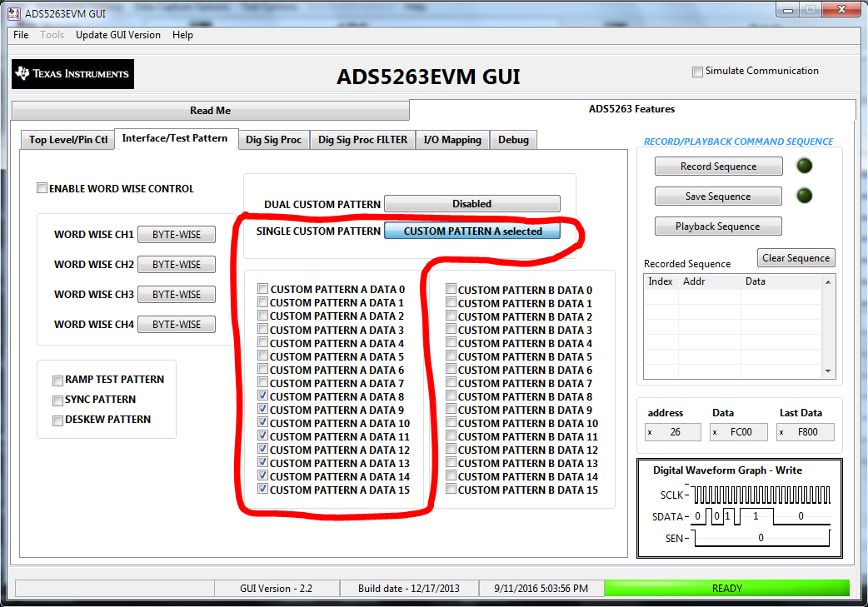Check CUSTOM PATTERN B DATA 8
Image resolution: width=868 pixels, height=607 pixels.
(x=451, y=396)
